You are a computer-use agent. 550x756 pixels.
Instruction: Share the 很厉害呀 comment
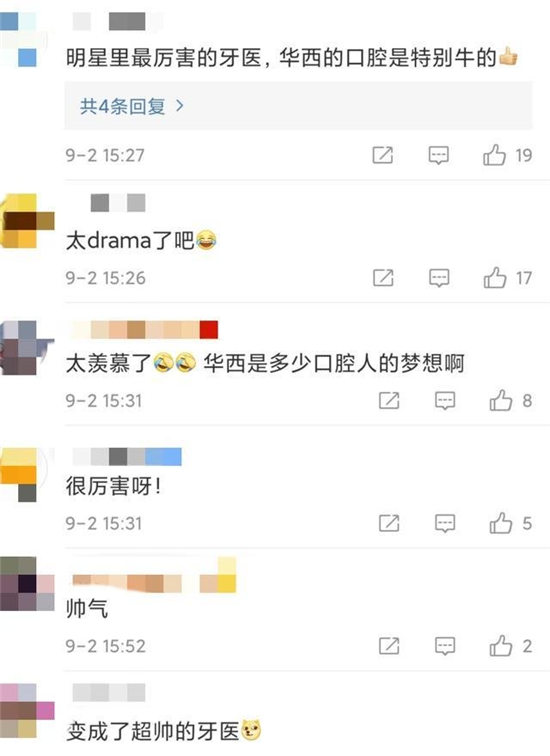[x=389, y=524]
